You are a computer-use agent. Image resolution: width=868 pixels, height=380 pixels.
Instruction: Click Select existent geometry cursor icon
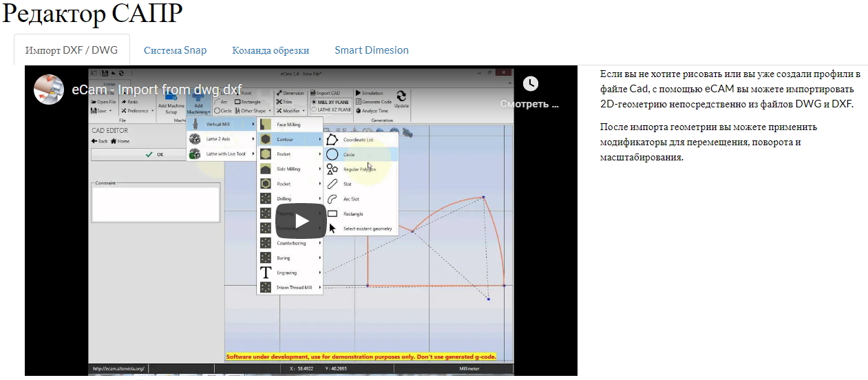332,229
